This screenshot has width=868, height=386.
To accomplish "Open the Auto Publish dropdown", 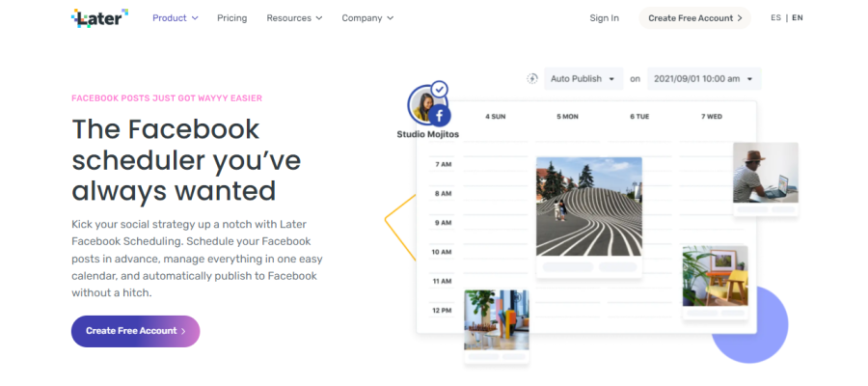I will [583, 78].
